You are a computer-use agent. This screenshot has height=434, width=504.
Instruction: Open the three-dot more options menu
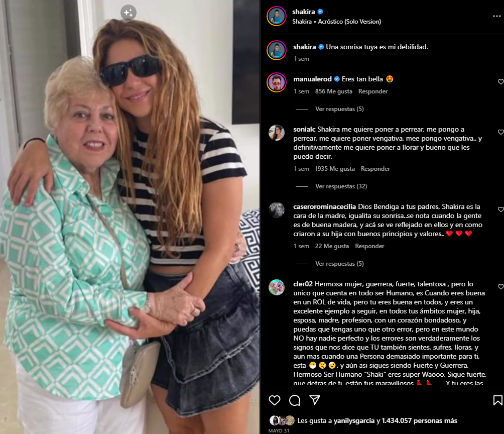coord(496,16)
